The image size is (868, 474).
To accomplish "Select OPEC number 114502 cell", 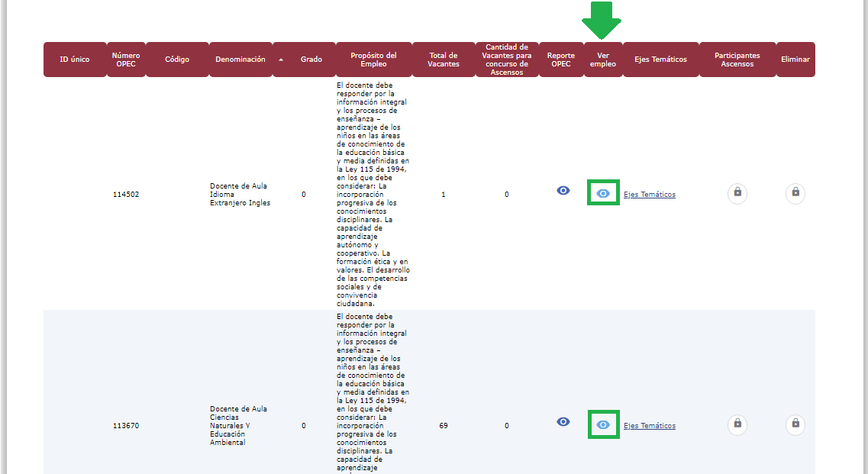I will 126,195.
